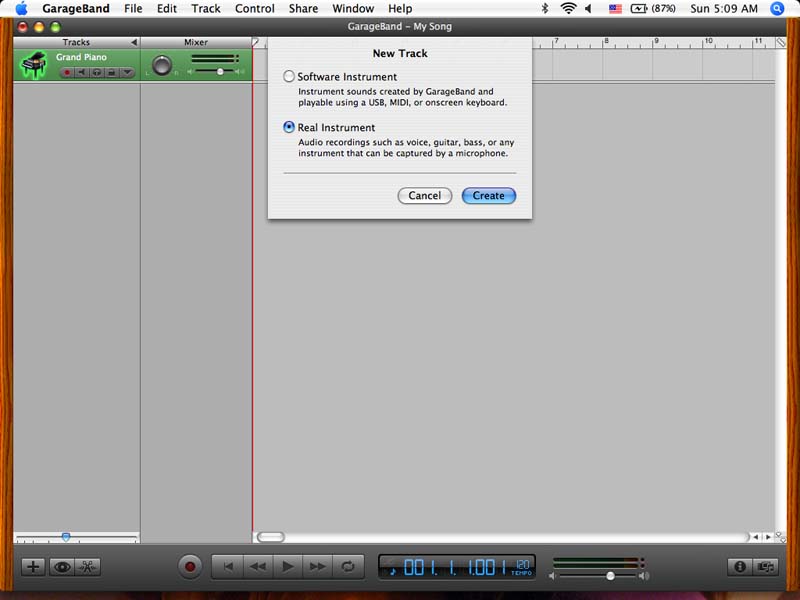Mute the Grand Piano track
Viewport: 800px width, 600px height.
82,72
